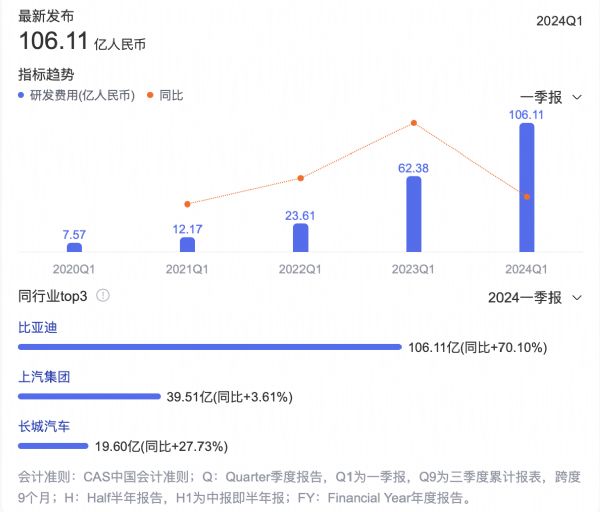Open the 比亚迪 company link
Viewport: 600px width, 512px height.
point(38,328)
